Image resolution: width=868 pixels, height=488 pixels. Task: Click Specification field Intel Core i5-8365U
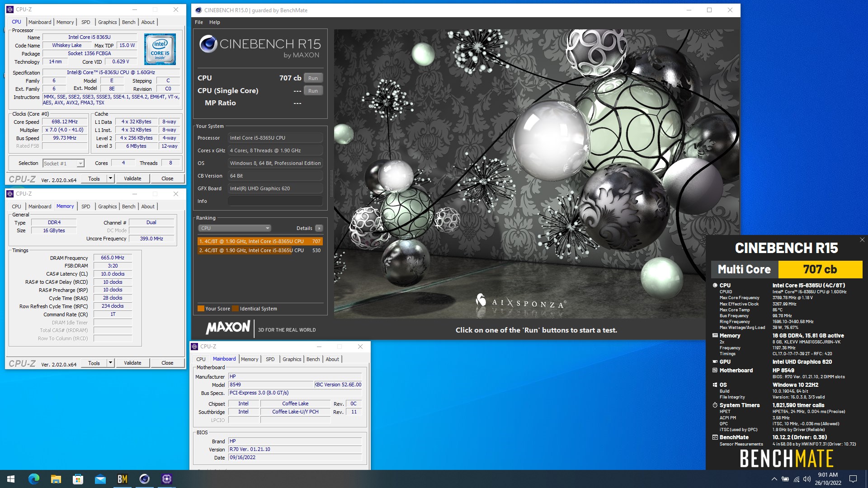click(111, 72)
